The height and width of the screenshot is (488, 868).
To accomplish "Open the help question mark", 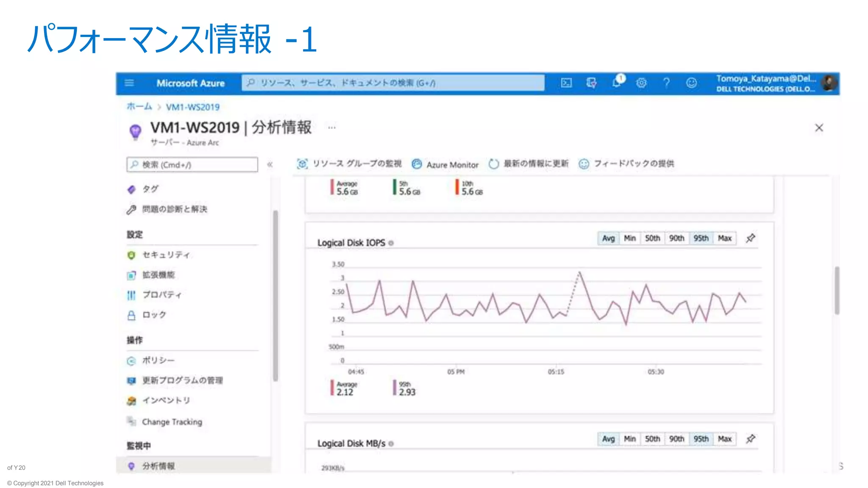I will pos(666,83).
